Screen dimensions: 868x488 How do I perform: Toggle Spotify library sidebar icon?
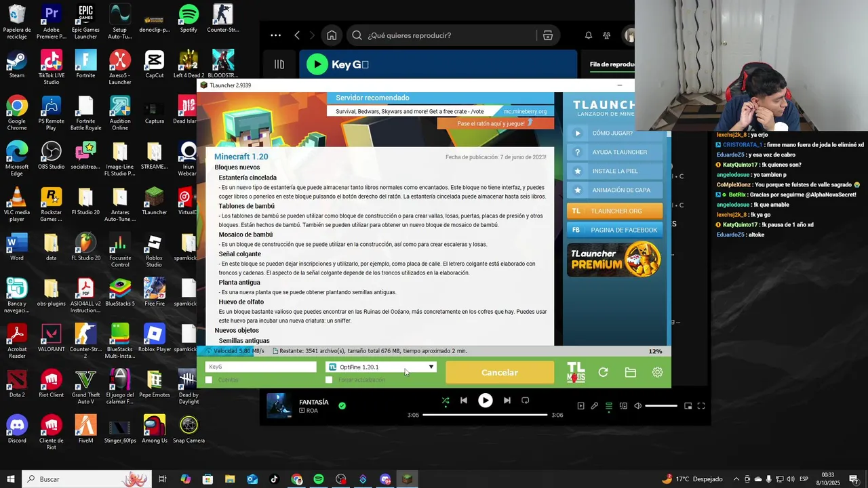(x=279, y=64)
